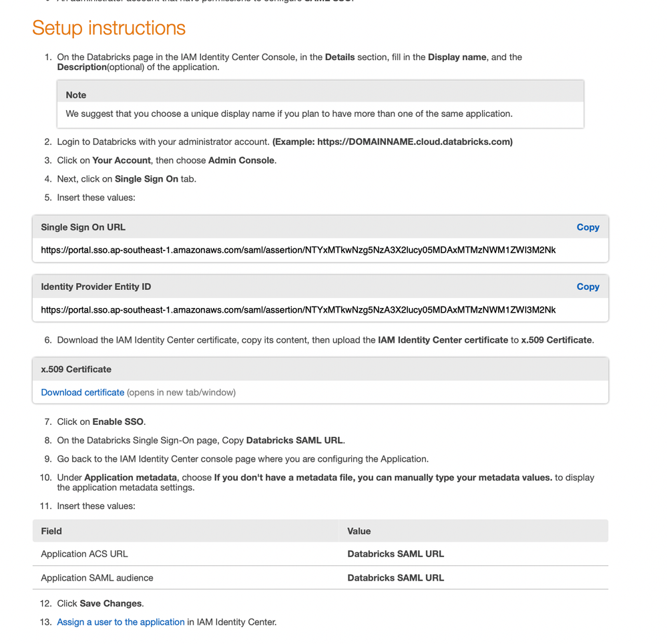667x644 pixels.
Task: Click the 'Single Sign On URL' panel label
Action: 83,227
